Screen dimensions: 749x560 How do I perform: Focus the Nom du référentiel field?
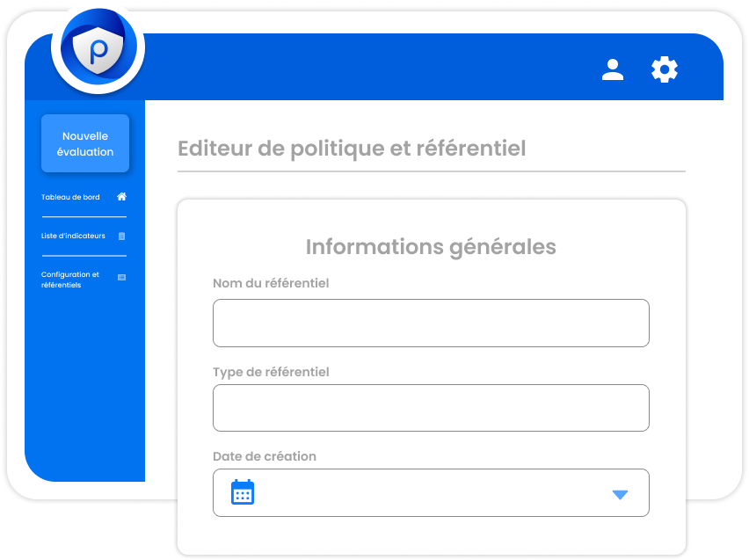tap(431, 323)
